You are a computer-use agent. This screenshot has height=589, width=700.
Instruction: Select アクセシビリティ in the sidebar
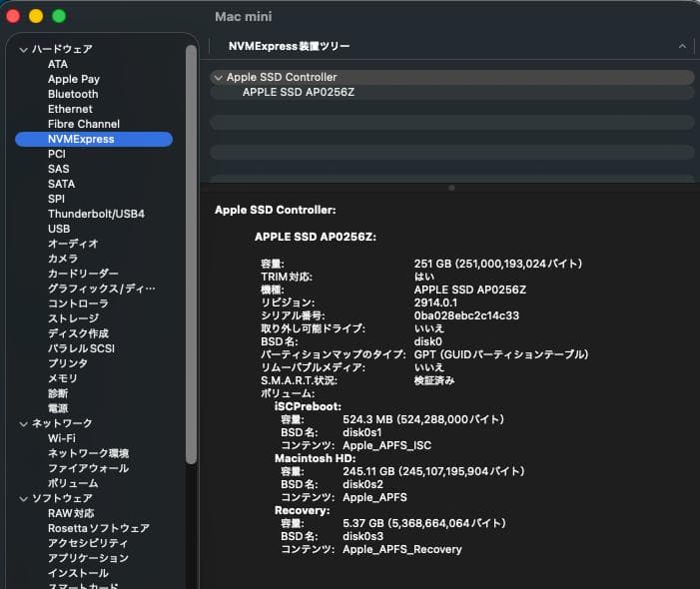click(x=88, y=543)
